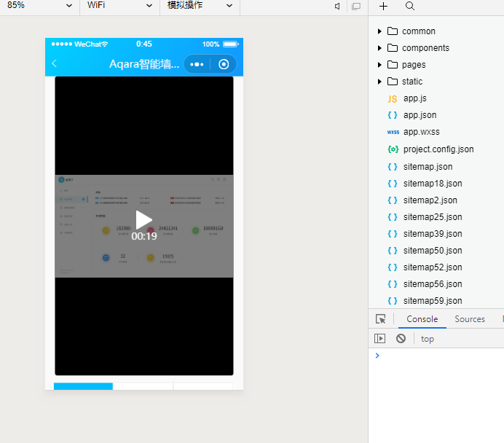Click the wxss icon of app.wxss

click(393, 132)
